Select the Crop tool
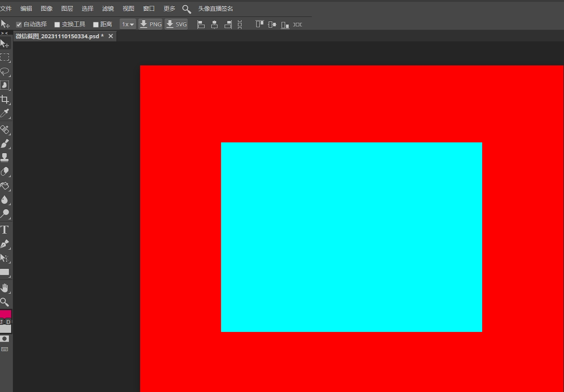This screenshot has width=564, height=392. tap(5, 100)
